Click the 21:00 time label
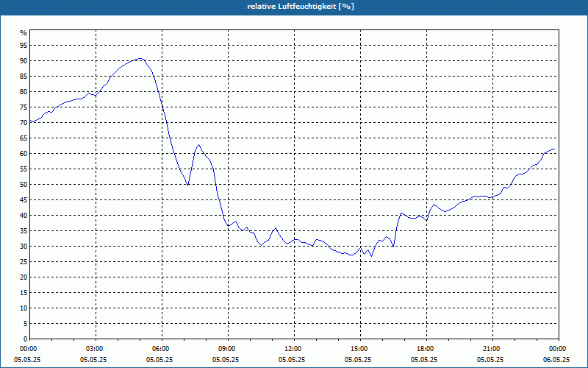Viewport: 588px width, 368px height. coord(492,349)
